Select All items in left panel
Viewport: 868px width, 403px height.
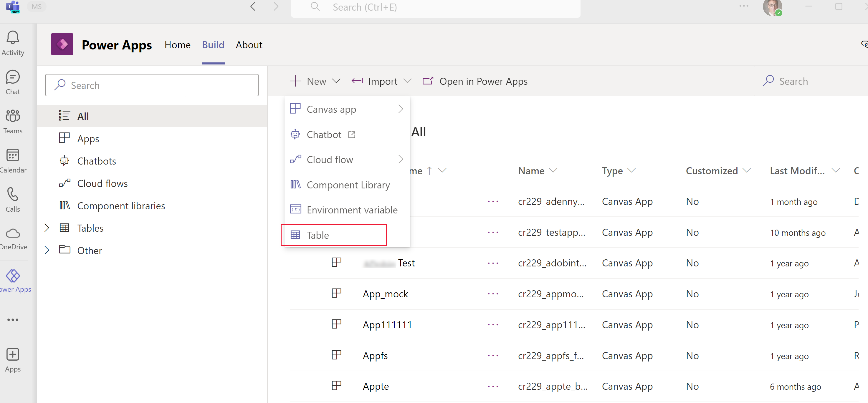[x=82, y=115]
